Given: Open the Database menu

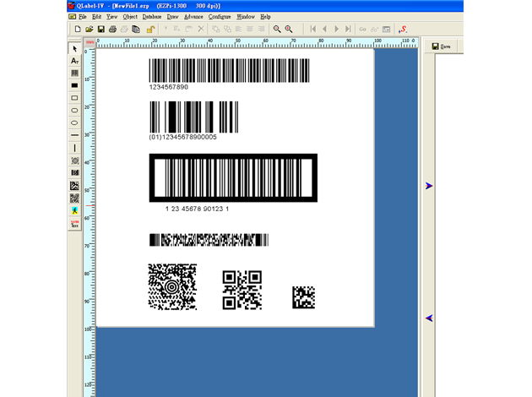Looking at the screenshot, I should 152,16.
